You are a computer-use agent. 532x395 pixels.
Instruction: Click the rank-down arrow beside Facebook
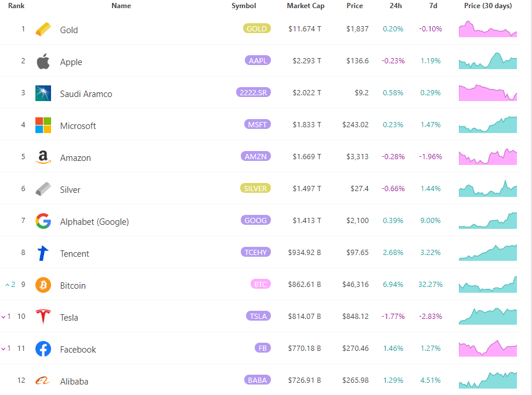tap(3, 349)
